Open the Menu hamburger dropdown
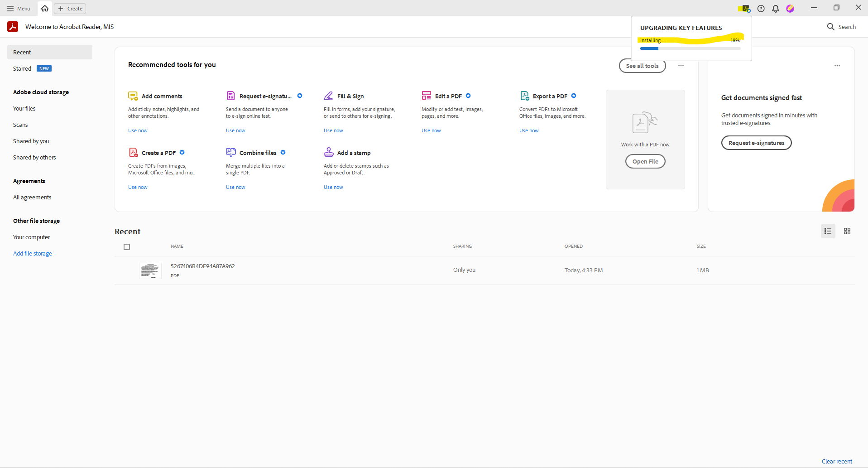Viewport: 868px width, 468px height. (x=18, y=8)
